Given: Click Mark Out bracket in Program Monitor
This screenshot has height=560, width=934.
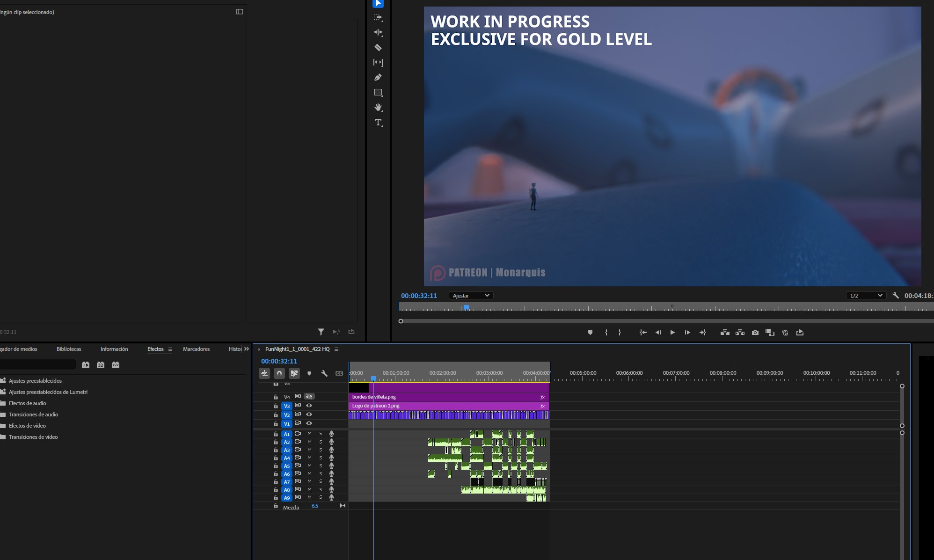Looking at the screenshot, I should click(620, 333).
